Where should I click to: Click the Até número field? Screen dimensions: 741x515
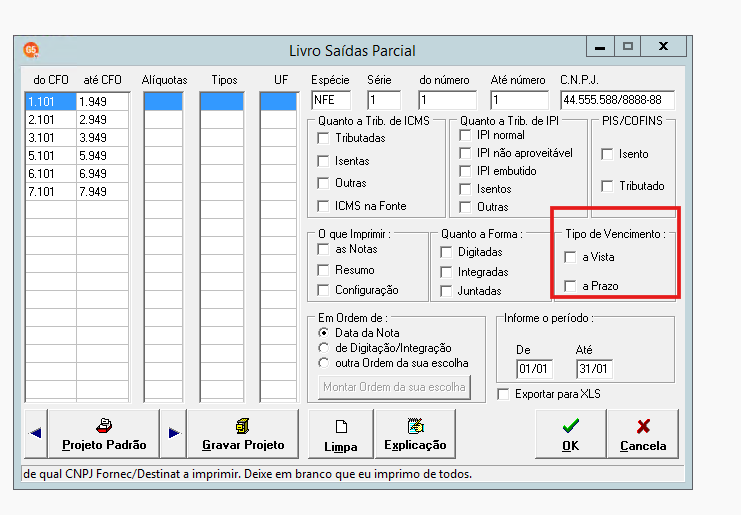[519, 100]
